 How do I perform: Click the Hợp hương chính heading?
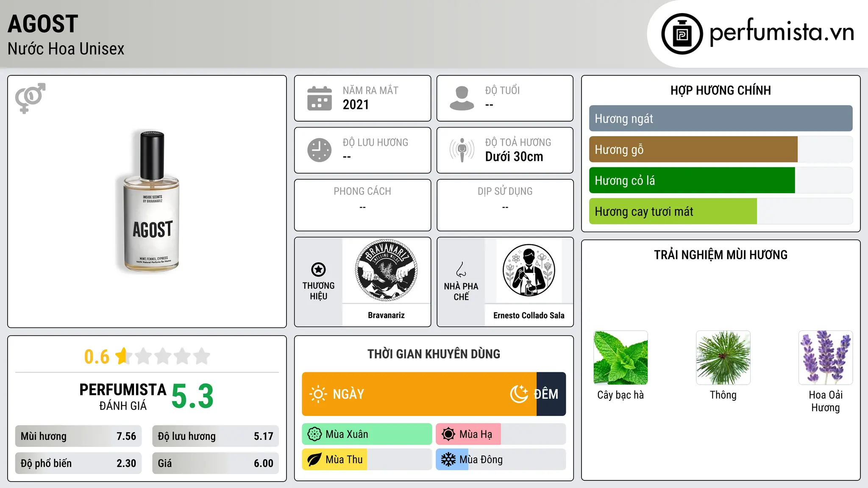pyautogui.click(x=721, y=90)
